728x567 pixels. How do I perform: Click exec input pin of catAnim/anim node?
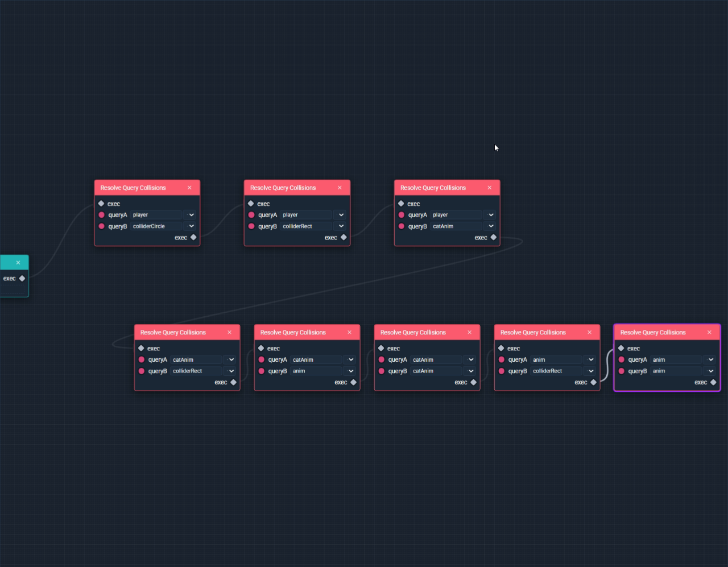[261, 349]
